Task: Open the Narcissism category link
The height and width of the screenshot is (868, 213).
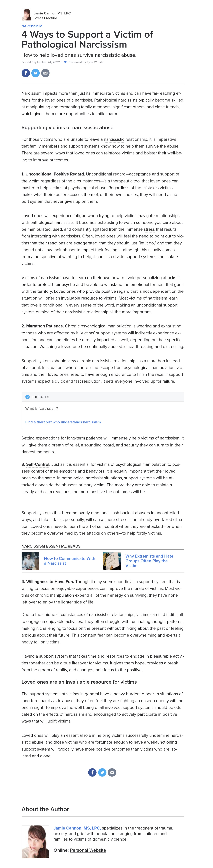Action: 32,26
